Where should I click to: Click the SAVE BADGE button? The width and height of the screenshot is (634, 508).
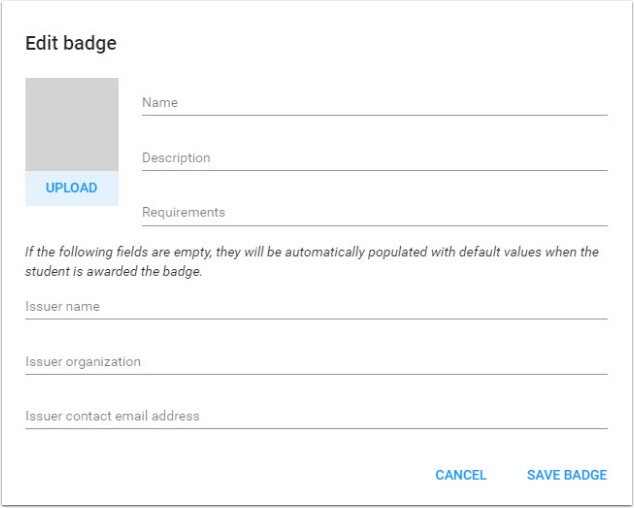click(566, 475)
